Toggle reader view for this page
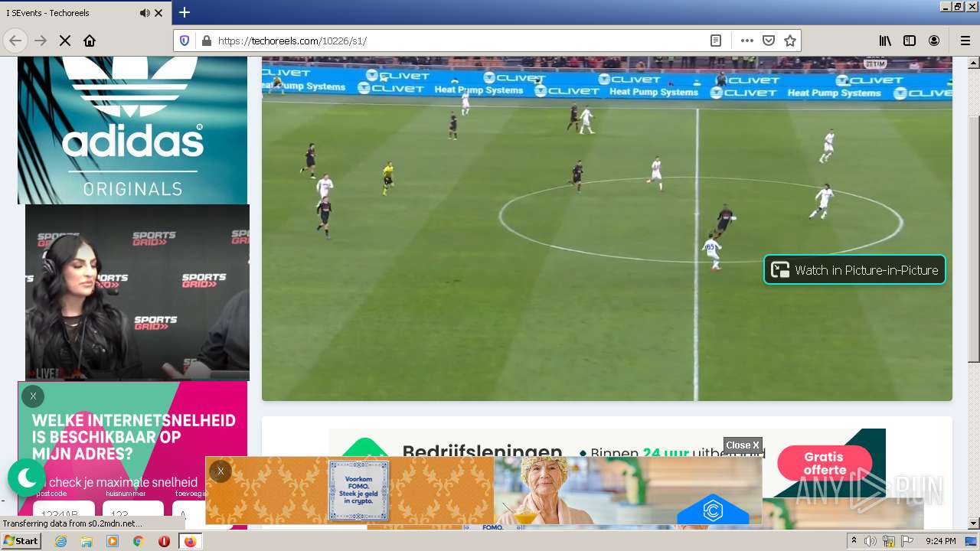Screen dimensions: 980x551 (716, 41)
